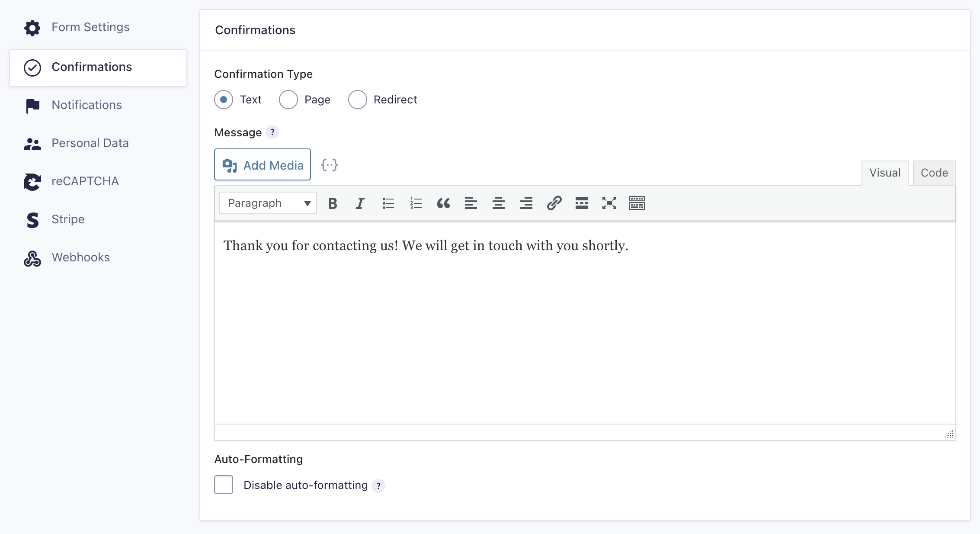The image size is (980, 534).
Task: Enable Disable auto-formatting checkbox
Action: coord(224,485)
